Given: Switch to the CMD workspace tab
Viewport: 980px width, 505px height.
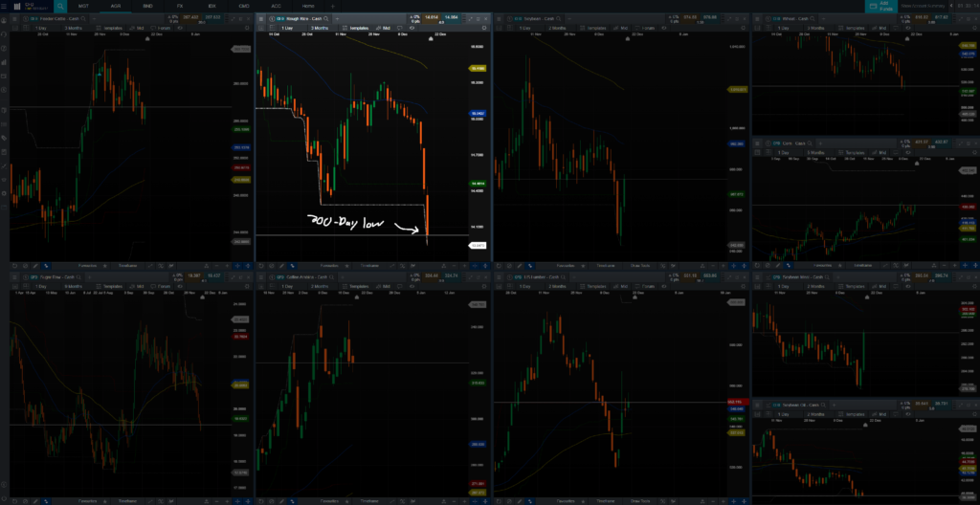Looking at the screenshot, I should pyautogui.click(x=244, y=6).
